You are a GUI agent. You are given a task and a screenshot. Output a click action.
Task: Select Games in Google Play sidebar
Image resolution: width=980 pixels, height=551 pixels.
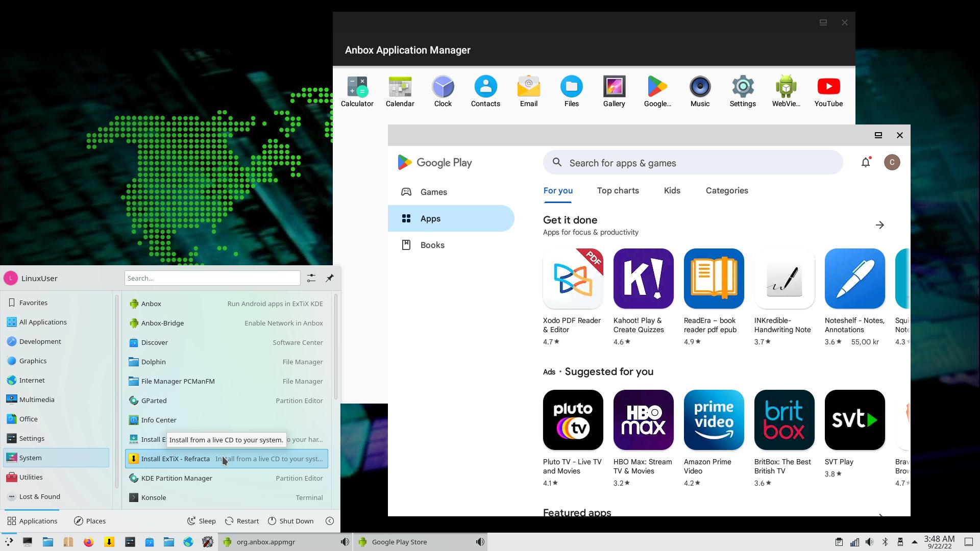451,192
